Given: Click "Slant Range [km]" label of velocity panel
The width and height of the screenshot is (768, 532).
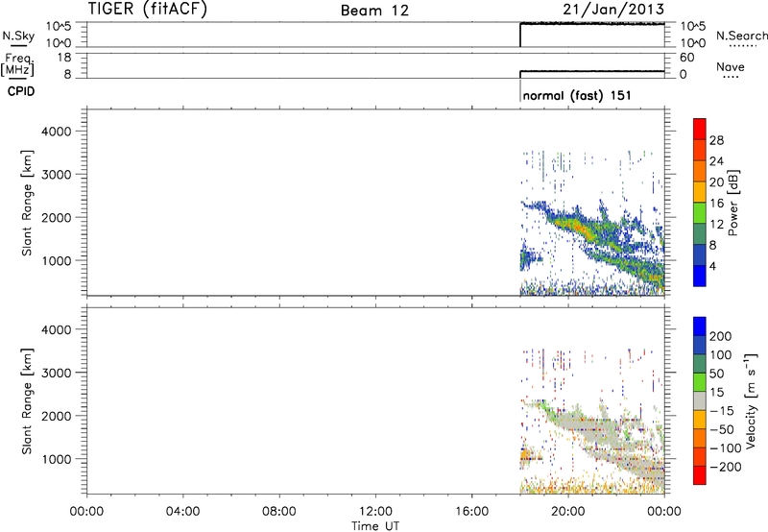Looking at the screenshot, I should point(27,401).
